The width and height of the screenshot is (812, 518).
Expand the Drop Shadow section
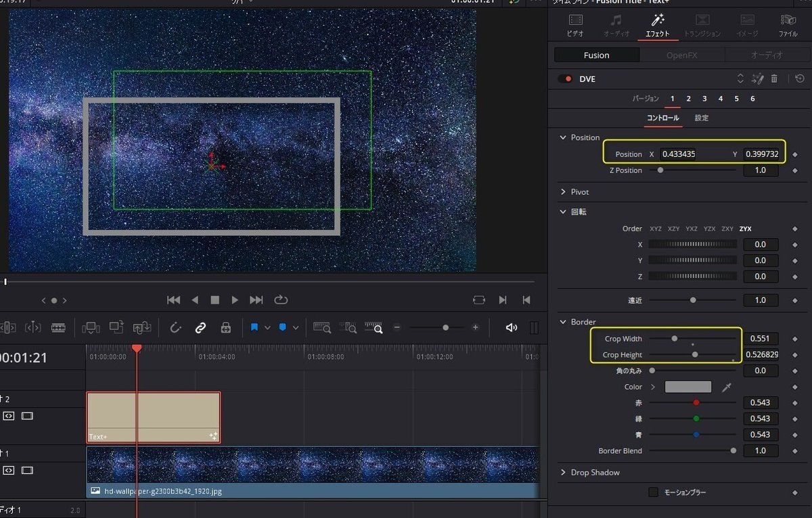pyautogui.click(x=563, y=473)
